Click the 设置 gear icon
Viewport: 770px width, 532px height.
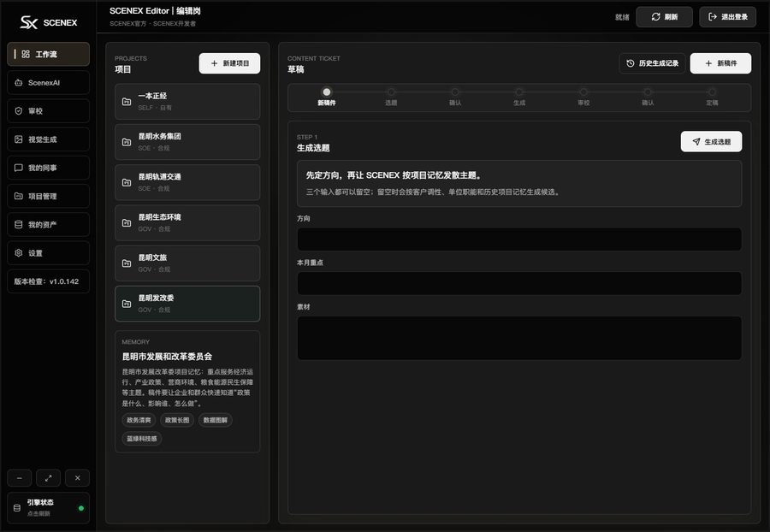click(19, 253)
